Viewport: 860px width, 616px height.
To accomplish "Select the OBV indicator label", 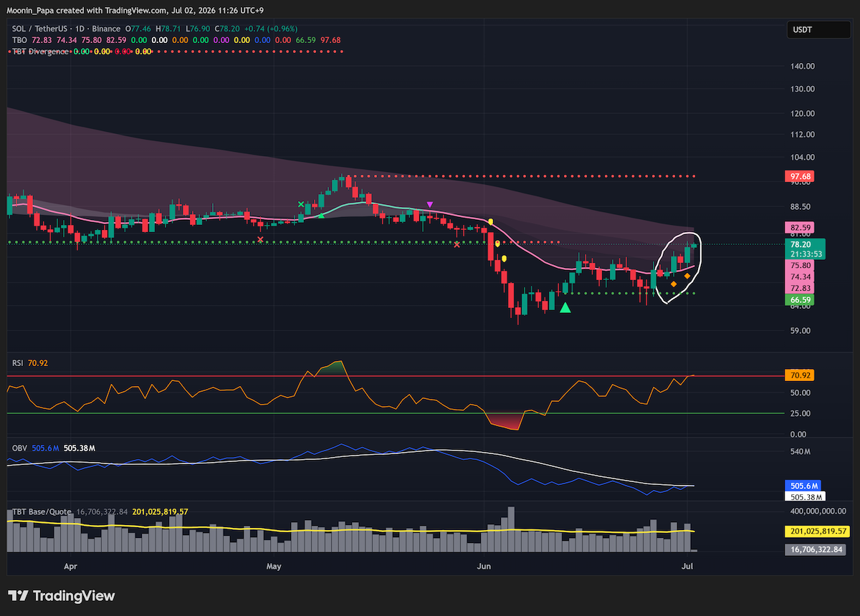I will pos(19,448).
